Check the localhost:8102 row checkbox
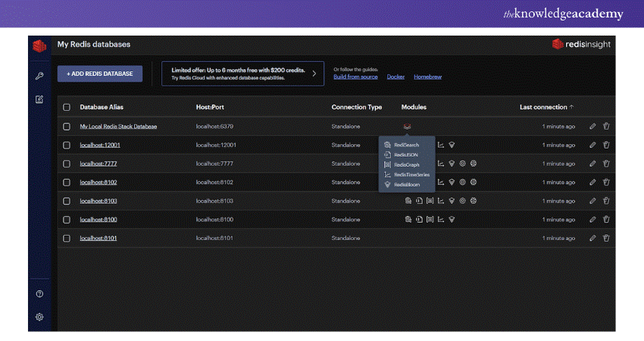This screenshot has height=341, width=644. pyautogui.click(x=67, y=183)
